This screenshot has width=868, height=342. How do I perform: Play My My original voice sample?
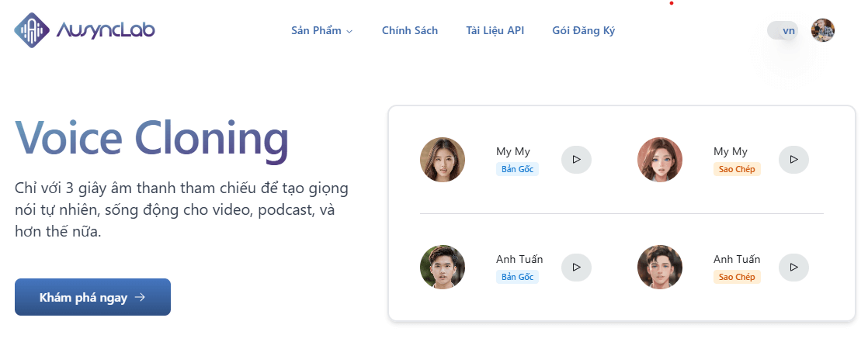click(576, 159)
